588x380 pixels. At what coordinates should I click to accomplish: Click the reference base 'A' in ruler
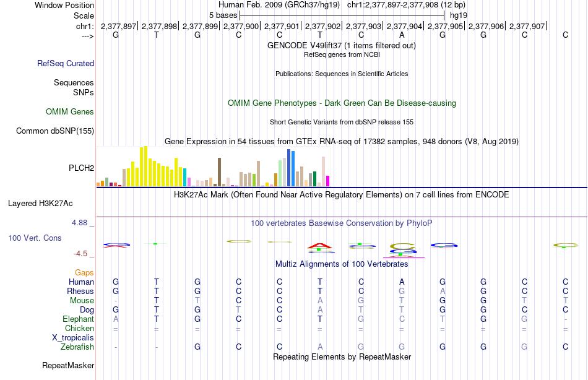coord(402,35)
